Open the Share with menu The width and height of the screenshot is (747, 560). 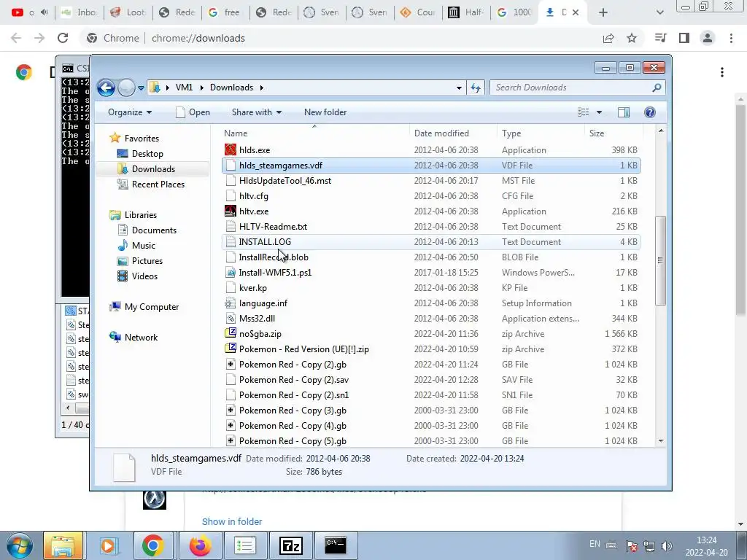[x=257, y=112]
